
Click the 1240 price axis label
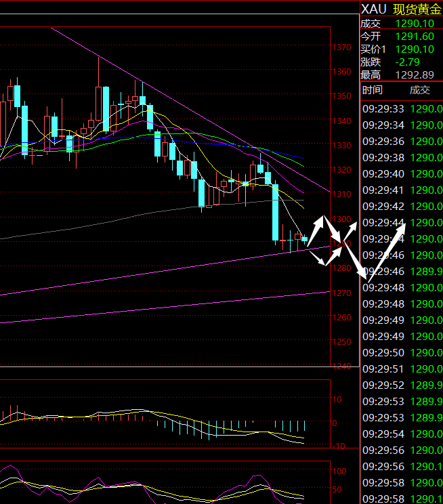click(342, 366)
